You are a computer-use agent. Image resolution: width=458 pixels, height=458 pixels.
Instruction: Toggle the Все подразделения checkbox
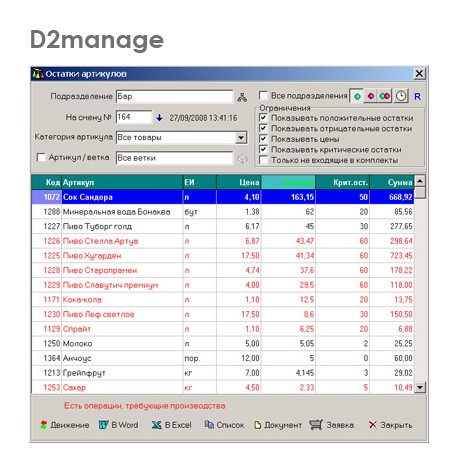point(263,96)
